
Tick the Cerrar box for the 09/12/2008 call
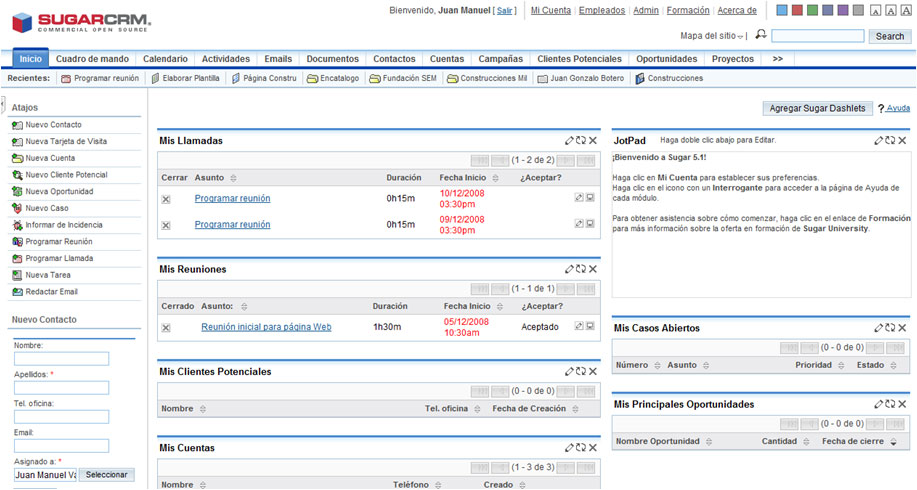tap(166, 225)
